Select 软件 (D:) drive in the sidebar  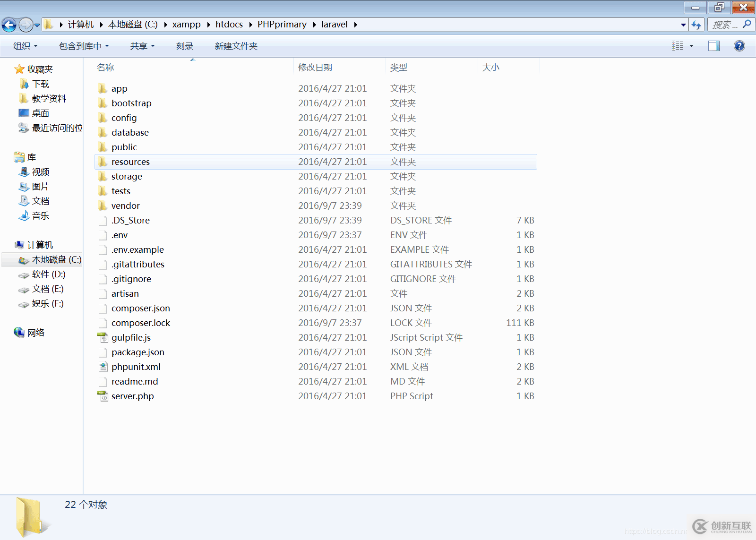click(x=42, y=274)
